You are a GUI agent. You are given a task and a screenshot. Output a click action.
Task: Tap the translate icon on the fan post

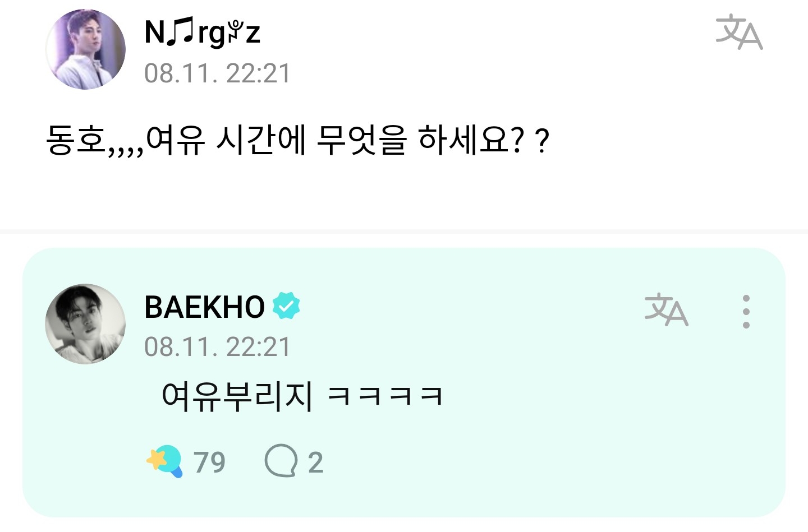point(739,33)
